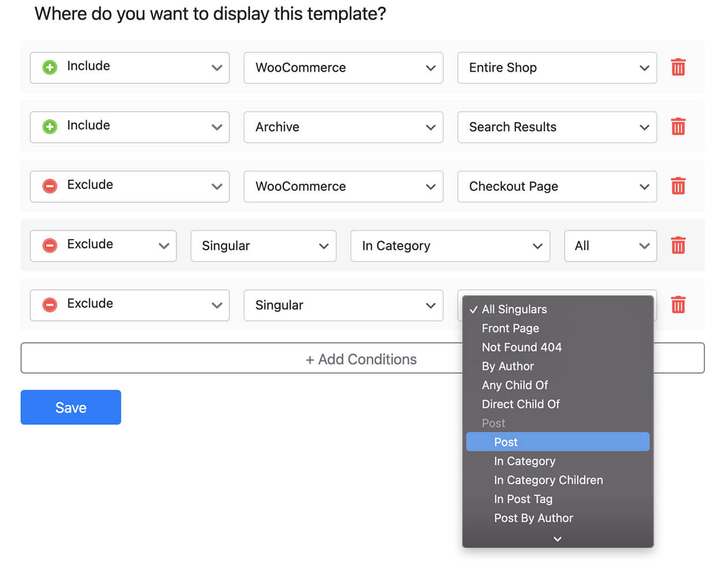The height and width of the screenshot is (571, 728).
Task: Open the All dropdown
Action: 611,246
